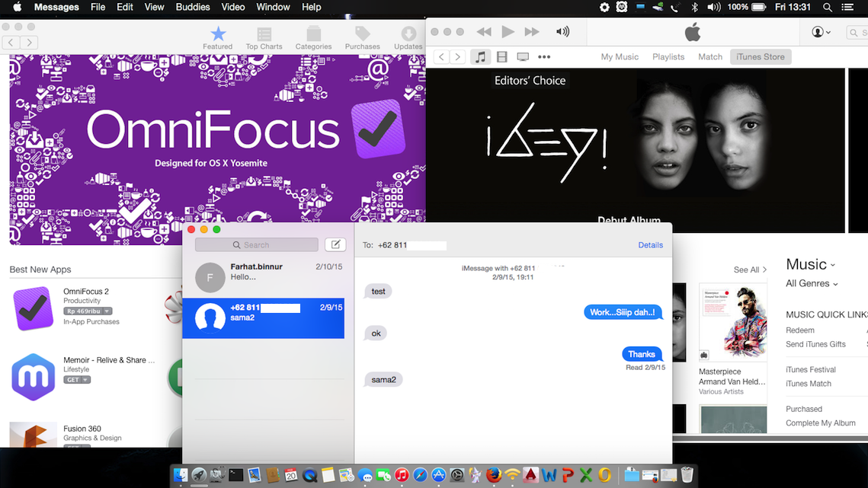Image resolution: width=868 pixels, height=488 pixels.
Task: Click Details link in Messages
Action: [651, 244]
